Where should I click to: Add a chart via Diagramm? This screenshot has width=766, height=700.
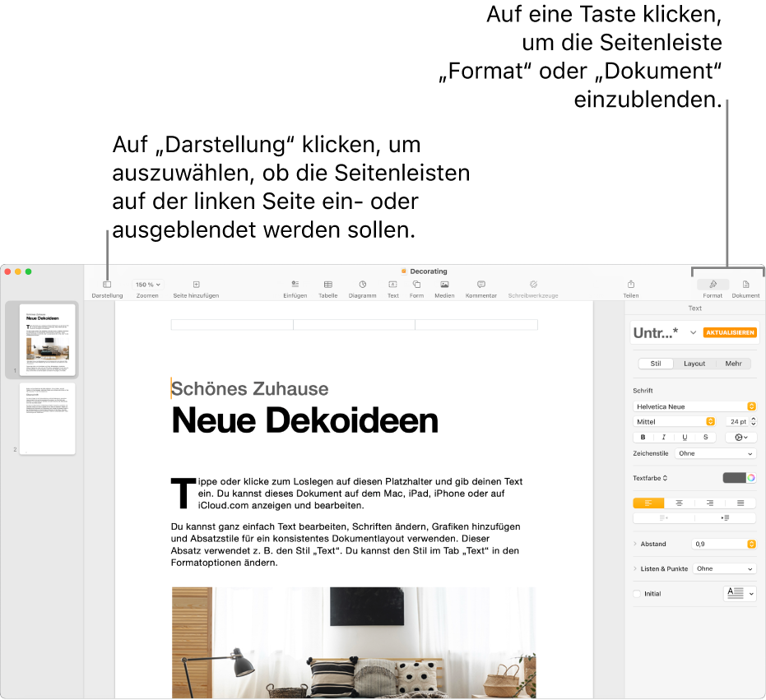click(363, 285)
